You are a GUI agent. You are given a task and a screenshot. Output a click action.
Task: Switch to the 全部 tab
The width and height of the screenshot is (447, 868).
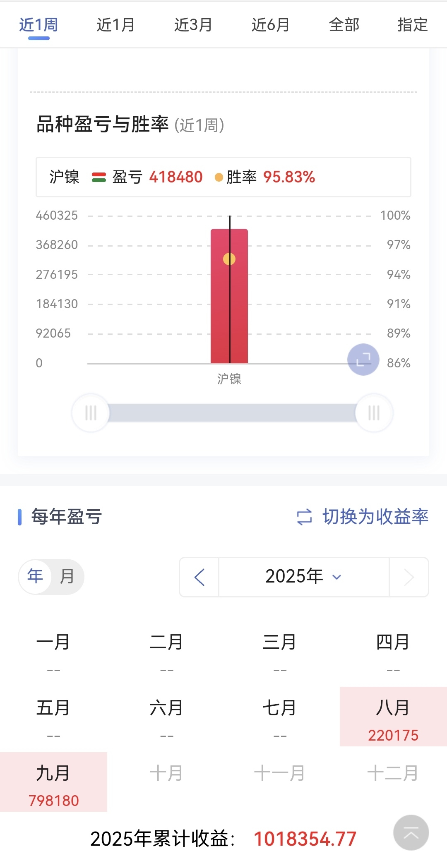[344, 25]
